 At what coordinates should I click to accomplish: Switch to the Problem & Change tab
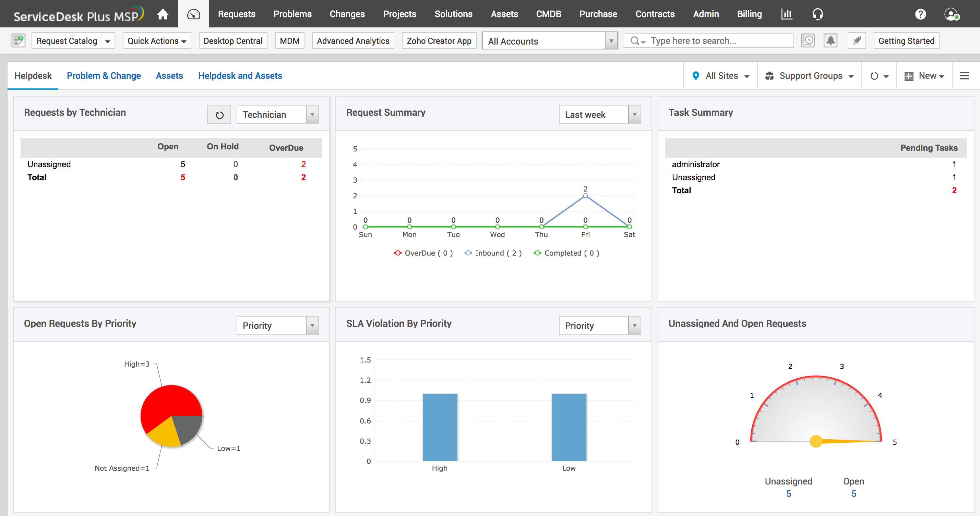pos(104,76)
